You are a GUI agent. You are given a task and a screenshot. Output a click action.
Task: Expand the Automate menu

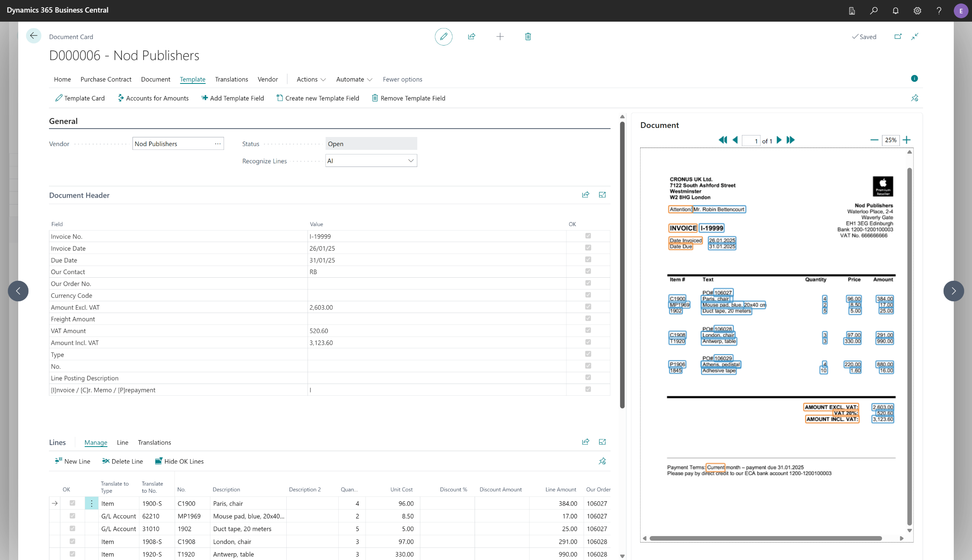click(353, 79)
